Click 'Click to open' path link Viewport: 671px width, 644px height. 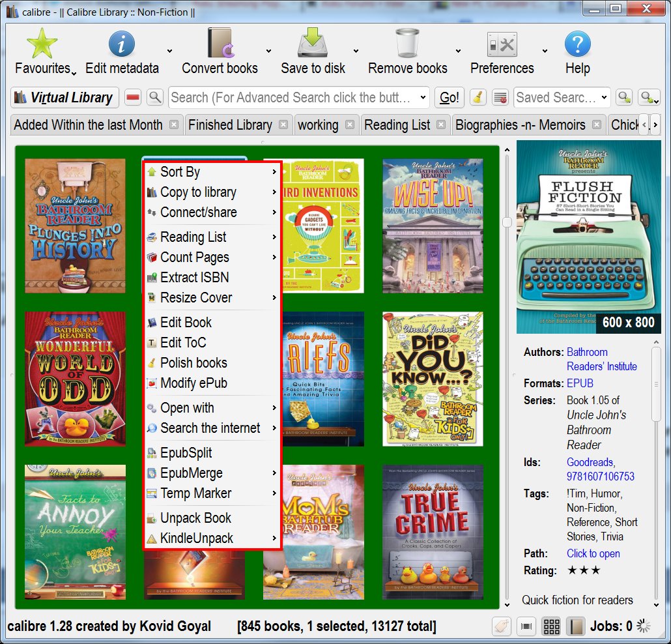tap(593, 553)
